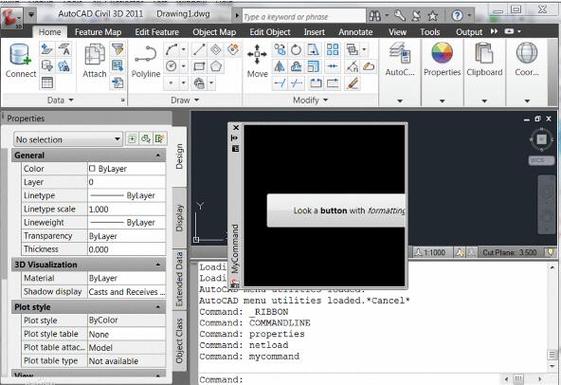Select the Array tool in Modify
Screen dimensions: 561x385
pos(332,50)
